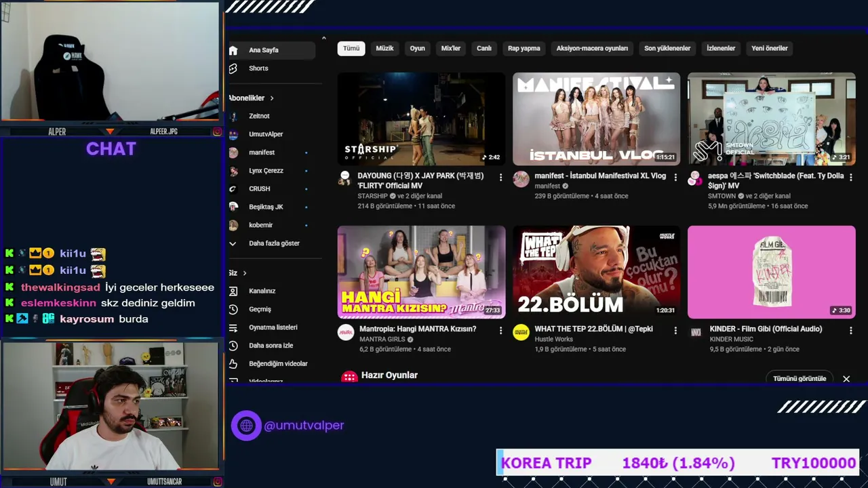This screenshot has width=868, height=488.
Task: Select the Tümü filter chip
Action: 351,48
